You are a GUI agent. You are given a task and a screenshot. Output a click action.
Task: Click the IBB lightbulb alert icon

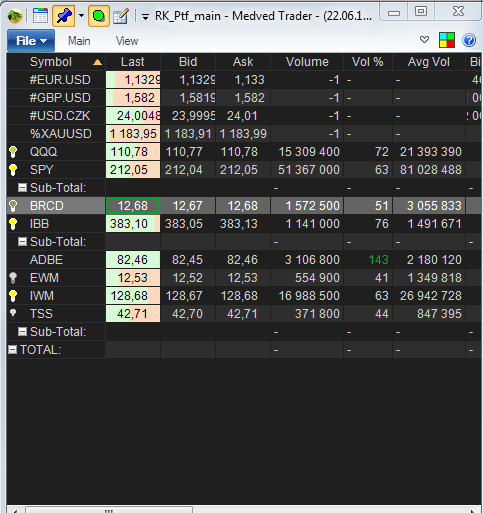13,224
